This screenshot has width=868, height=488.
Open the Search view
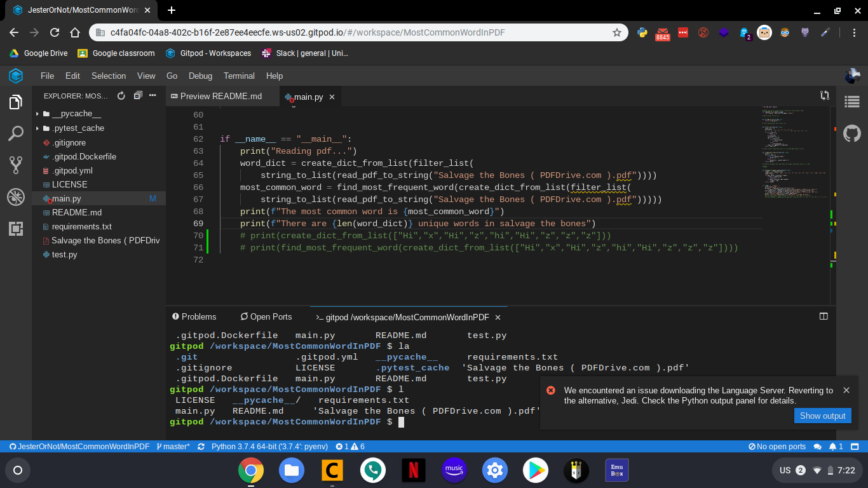[15, 133]
